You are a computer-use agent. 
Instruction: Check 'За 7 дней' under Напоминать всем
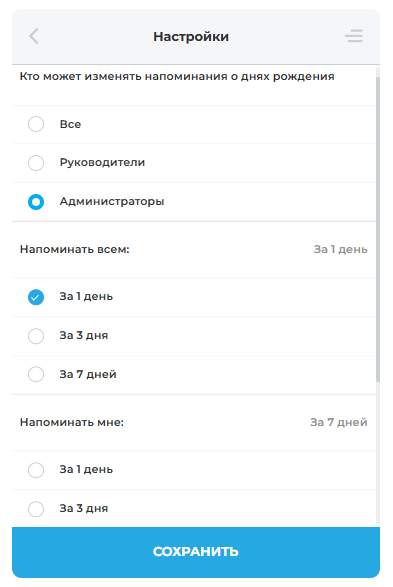36,374
